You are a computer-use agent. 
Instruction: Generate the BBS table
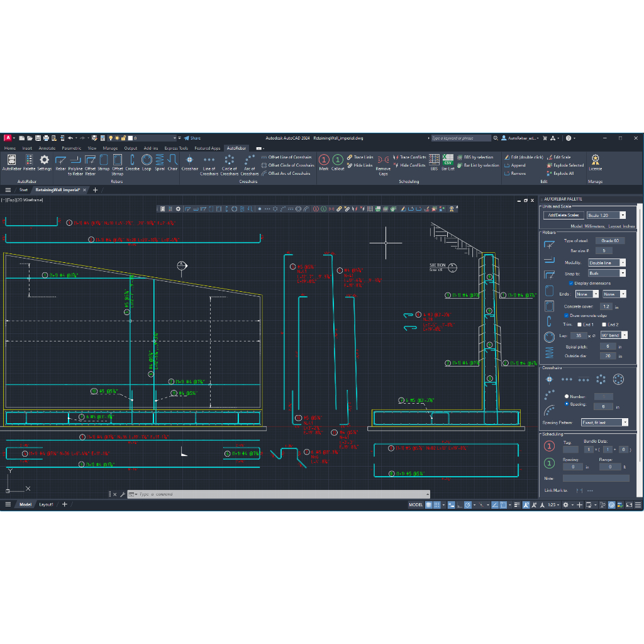point(434,162)
